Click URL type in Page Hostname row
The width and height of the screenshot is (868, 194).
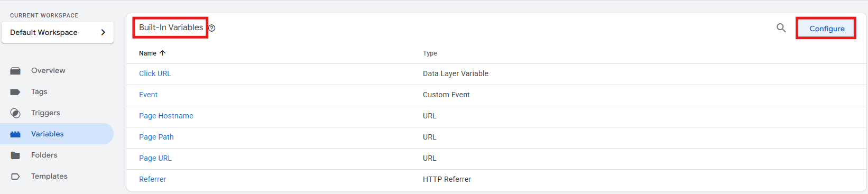[429, 116]
